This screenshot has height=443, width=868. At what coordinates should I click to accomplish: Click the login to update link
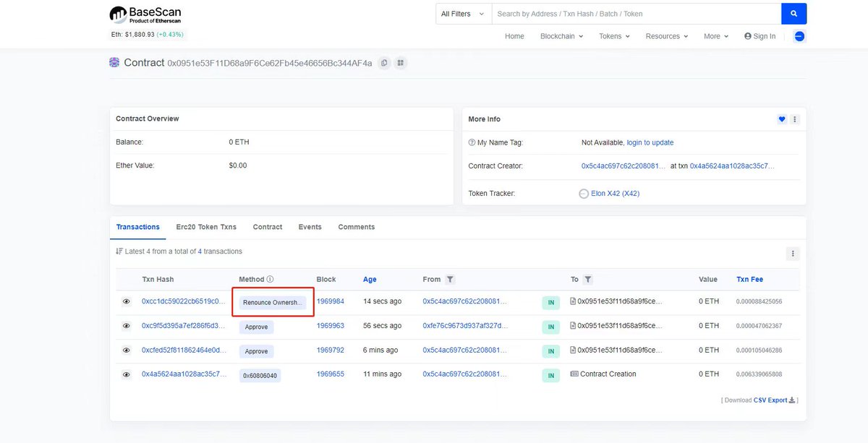650,142
